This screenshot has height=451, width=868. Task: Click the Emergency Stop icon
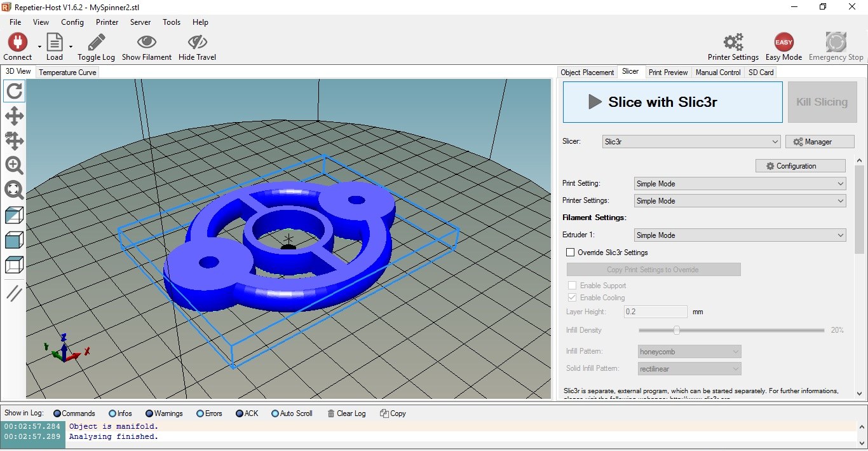(x=836, y=43)
